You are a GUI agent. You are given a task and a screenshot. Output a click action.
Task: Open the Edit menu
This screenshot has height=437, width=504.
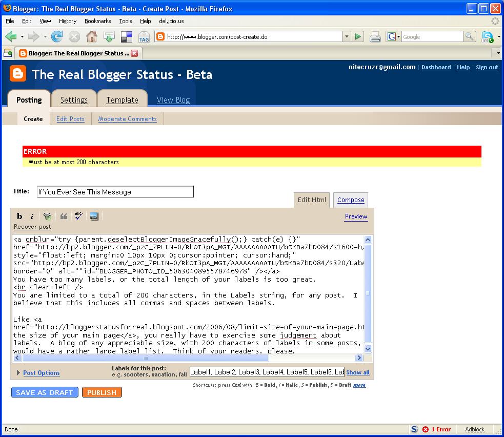27,21
